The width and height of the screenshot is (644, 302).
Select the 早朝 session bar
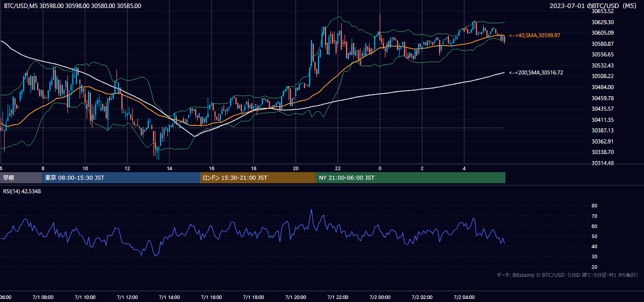click(21, 178)
